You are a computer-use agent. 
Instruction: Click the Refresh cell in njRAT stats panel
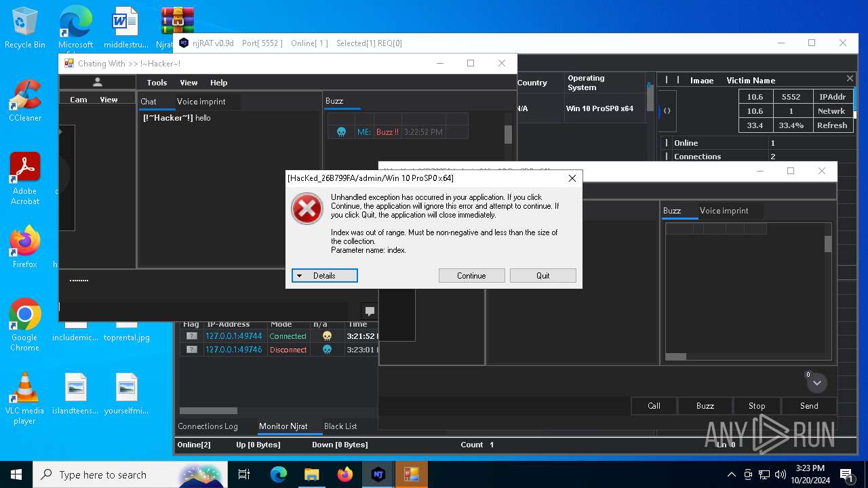(832, 125)
